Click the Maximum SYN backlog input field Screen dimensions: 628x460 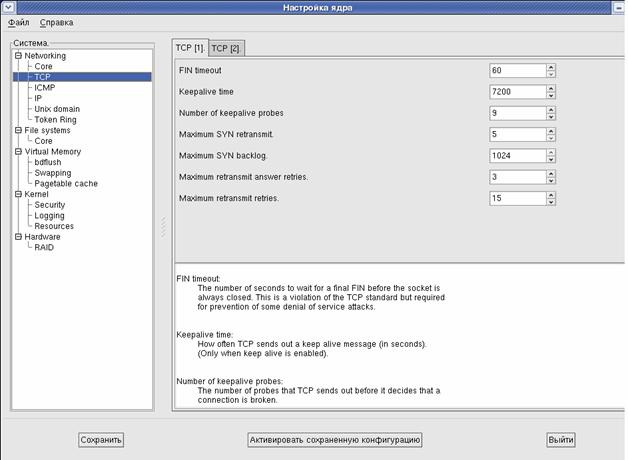516,156
